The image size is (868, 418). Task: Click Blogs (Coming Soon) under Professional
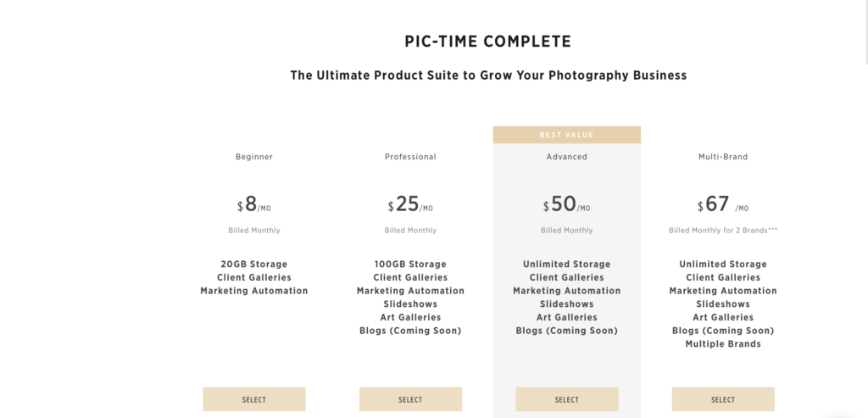410,331
